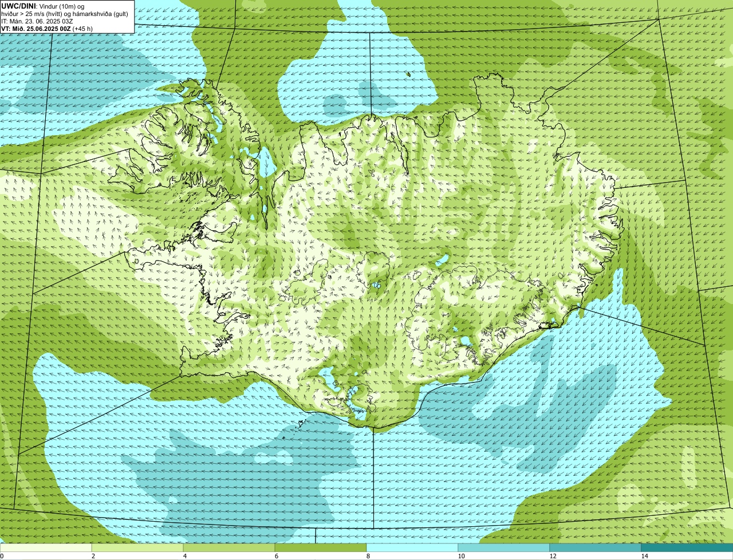The width and height of the screenshot is (733, 560).
Task: Select the 'VT: Mið. 25.06.2025 00Z (+45 h)' line
Action: point(47,29)
